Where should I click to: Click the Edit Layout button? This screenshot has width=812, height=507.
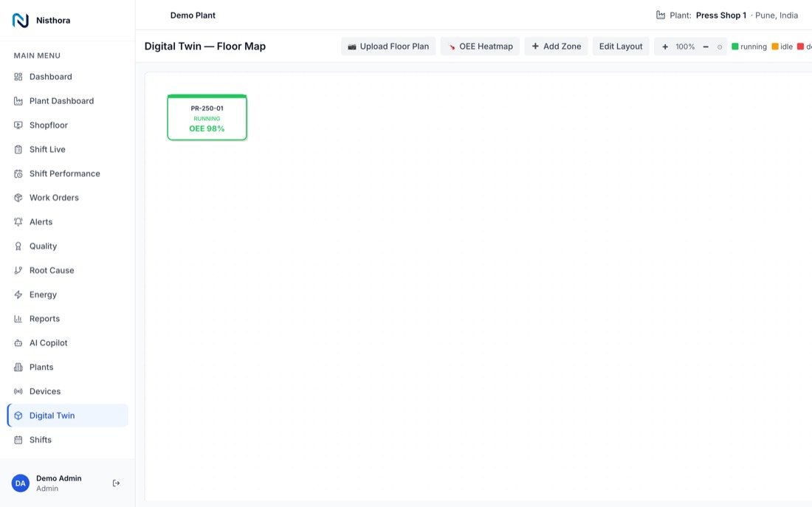[x=621, y=46]
